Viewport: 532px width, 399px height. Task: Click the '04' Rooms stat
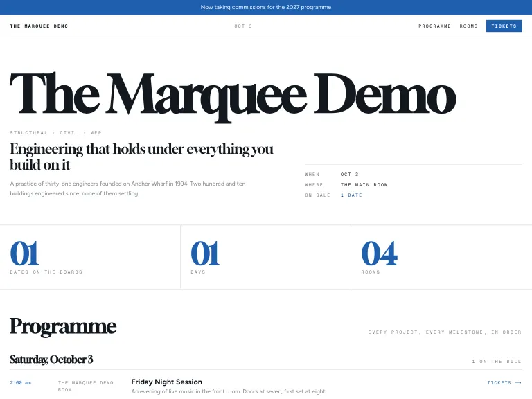(x=380, y=253)
